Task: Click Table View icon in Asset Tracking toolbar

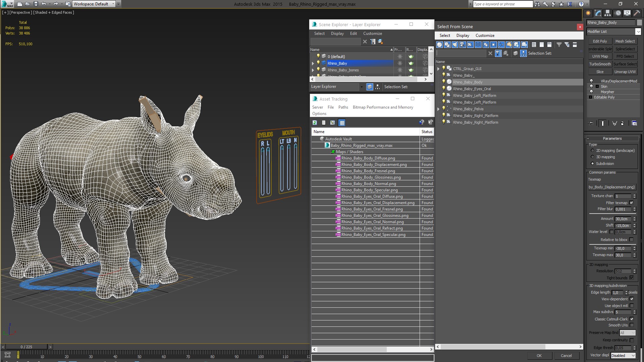Action: (342, 123)
